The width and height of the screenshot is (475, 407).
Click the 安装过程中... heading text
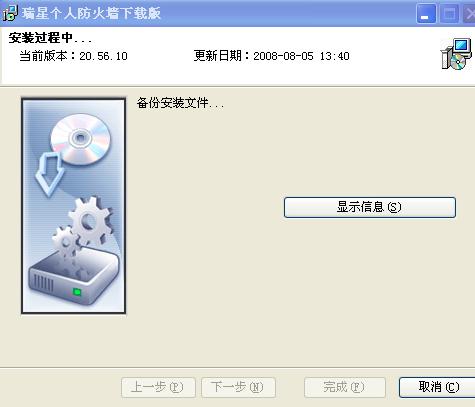50,38
